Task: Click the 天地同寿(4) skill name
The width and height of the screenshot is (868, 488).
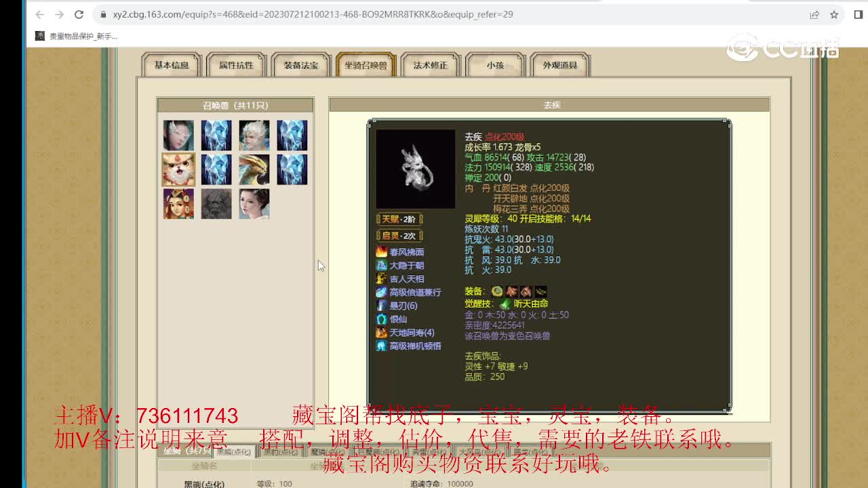Action: point(412,333)
